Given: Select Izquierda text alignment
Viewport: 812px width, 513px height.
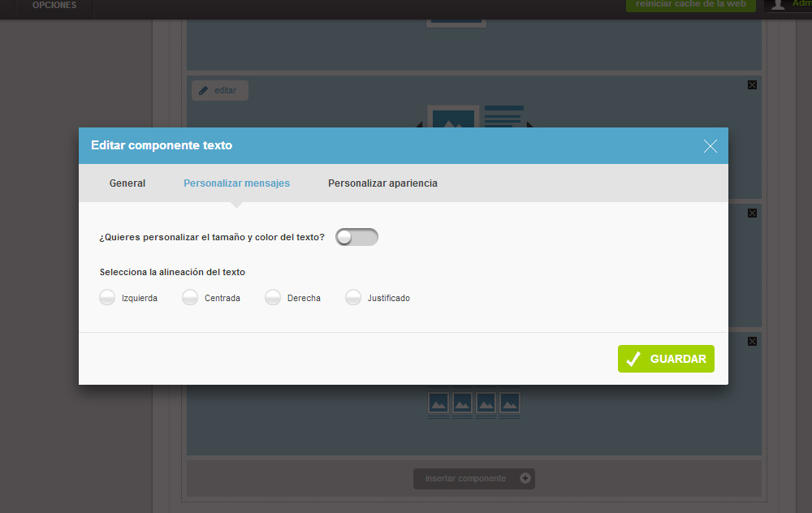Looking at the screenshot, I should 107,298.
